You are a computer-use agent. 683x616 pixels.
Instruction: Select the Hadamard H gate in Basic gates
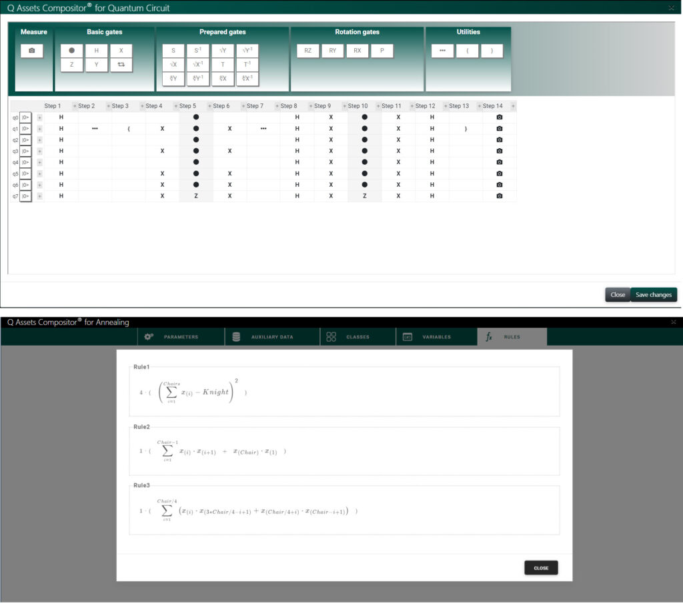coord(96,51)
